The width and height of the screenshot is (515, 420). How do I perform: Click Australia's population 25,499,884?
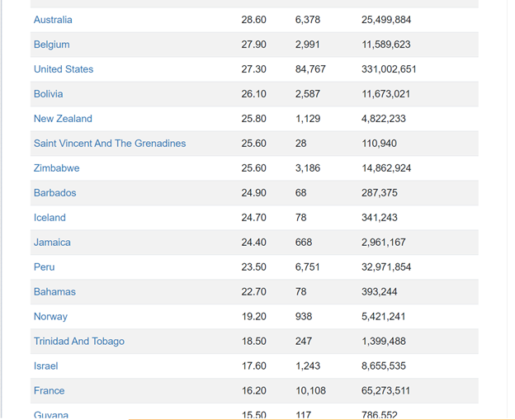coord(386,20)
